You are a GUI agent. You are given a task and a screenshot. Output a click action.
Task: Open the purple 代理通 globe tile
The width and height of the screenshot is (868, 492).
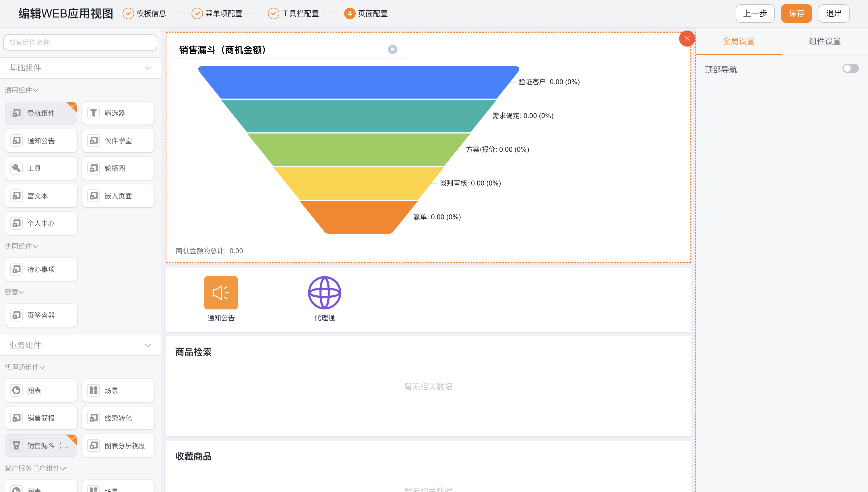(x=324, y=293)
